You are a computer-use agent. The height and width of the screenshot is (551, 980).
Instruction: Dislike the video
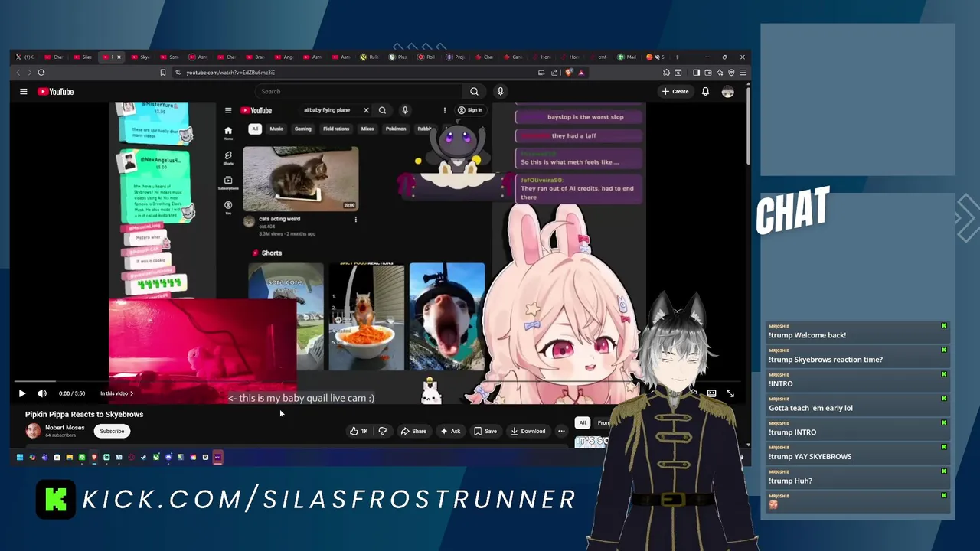(x=383, y=431)
